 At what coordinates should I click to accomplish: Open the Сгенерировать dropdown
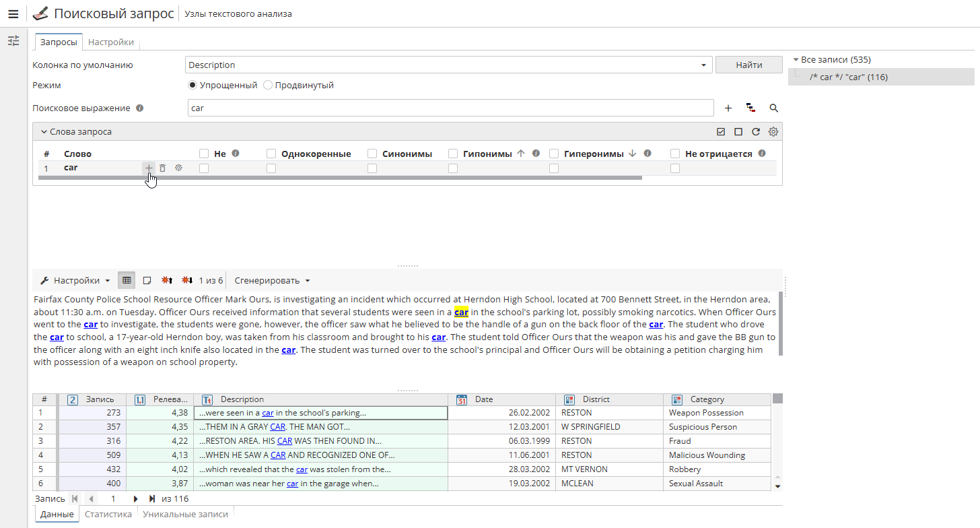click(x=272, y=280)
